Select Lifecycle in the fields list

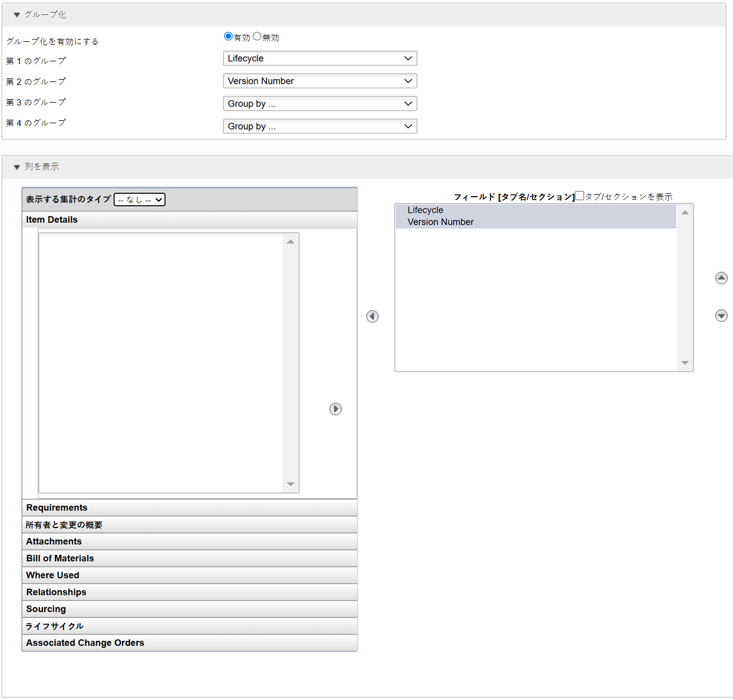pyautogui.click(x=536, y=210)
